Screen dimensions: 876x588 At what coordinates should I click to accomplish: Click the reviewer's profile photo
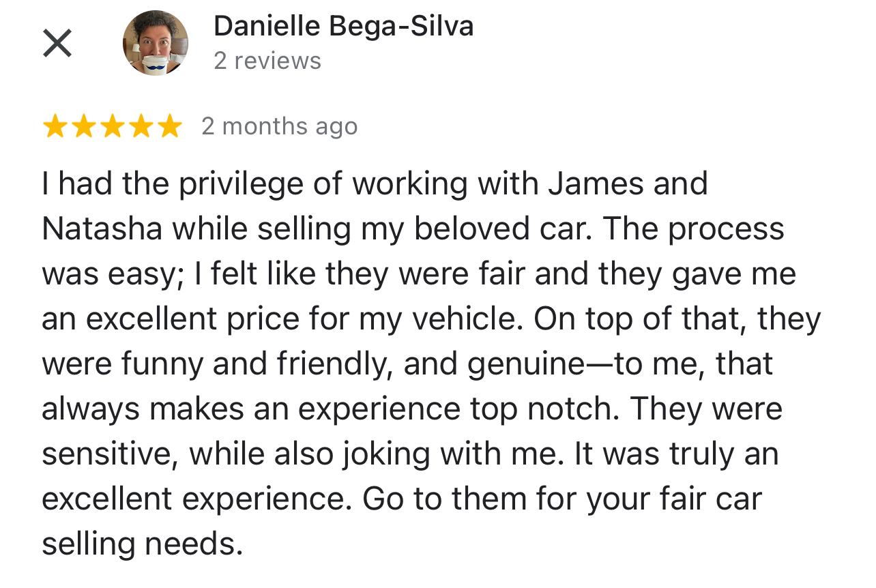[x=156, y=43]
